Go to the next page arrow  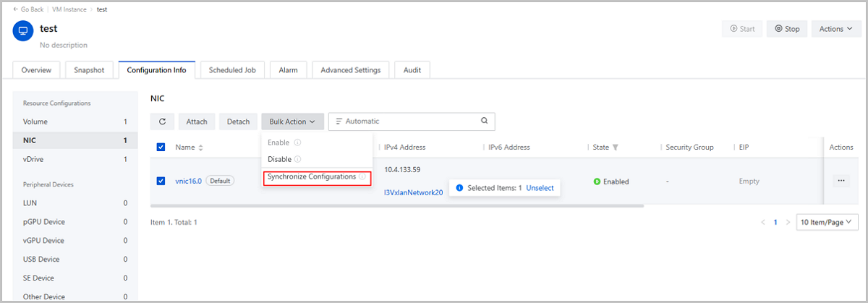click(788, 222)
